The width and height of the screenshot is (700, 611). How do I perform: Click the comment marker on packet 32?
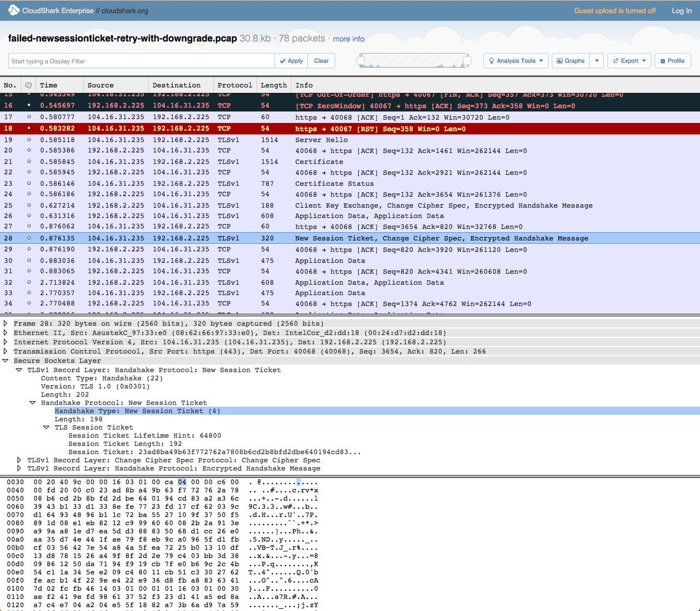click(x=29, y=283)
